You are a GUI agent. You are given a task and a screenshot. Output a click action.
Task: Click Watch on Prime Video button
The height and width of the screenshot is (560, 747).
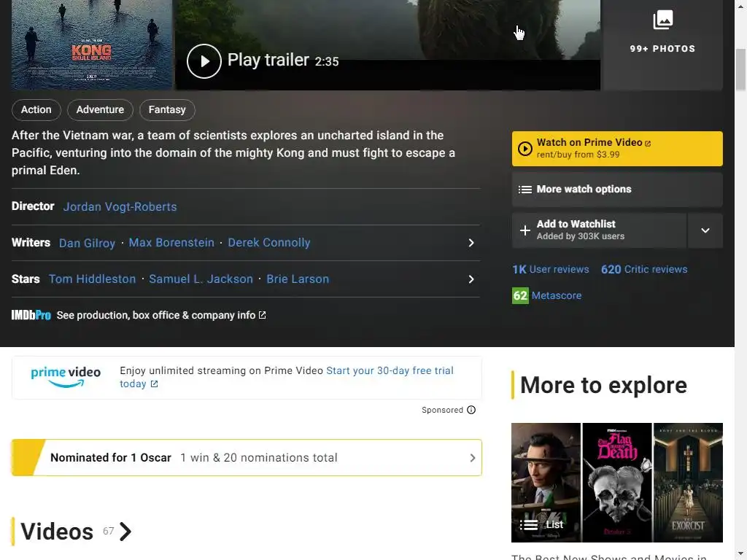pos(617,149)
